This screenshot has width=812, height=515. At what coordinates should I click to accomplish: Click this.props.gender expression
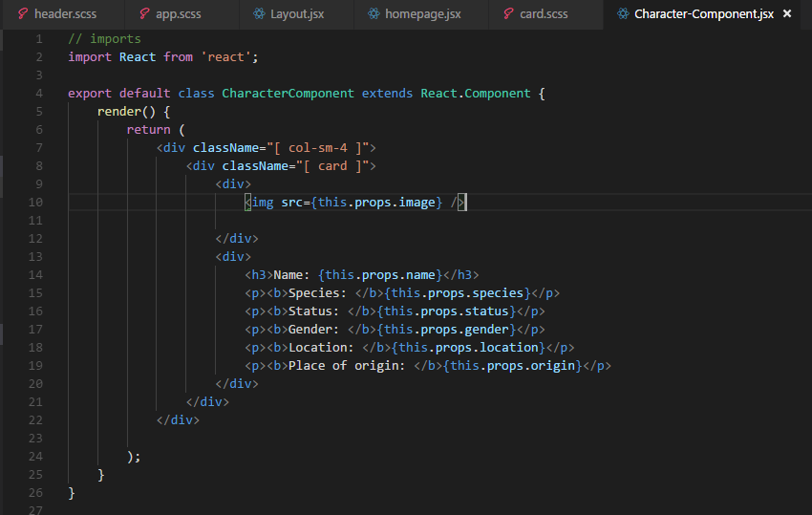pos(446,329)
